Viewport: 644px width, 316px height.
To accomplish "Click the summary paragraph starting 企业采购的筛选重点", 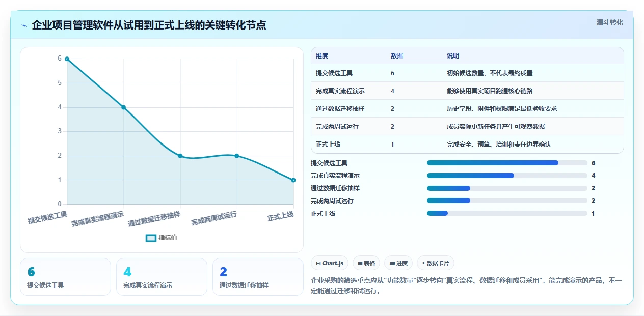I will point(466,286).
